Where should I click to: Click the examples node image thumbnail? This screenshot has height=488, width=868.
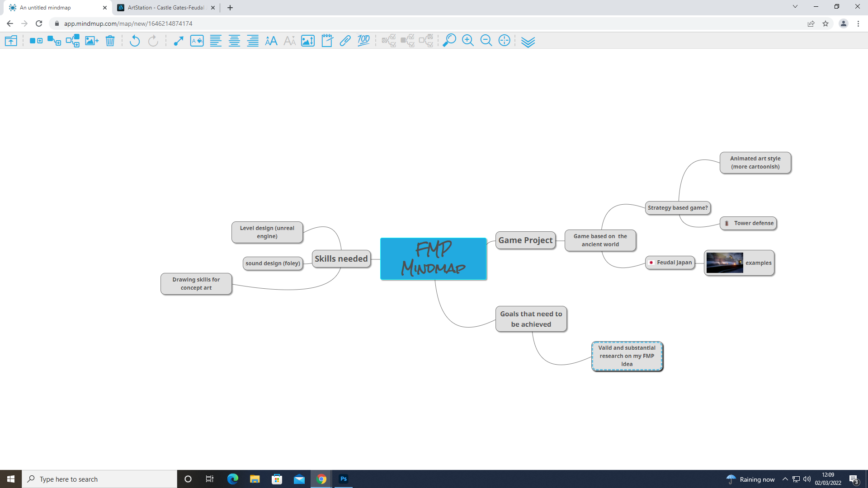[x=724, y=263]
